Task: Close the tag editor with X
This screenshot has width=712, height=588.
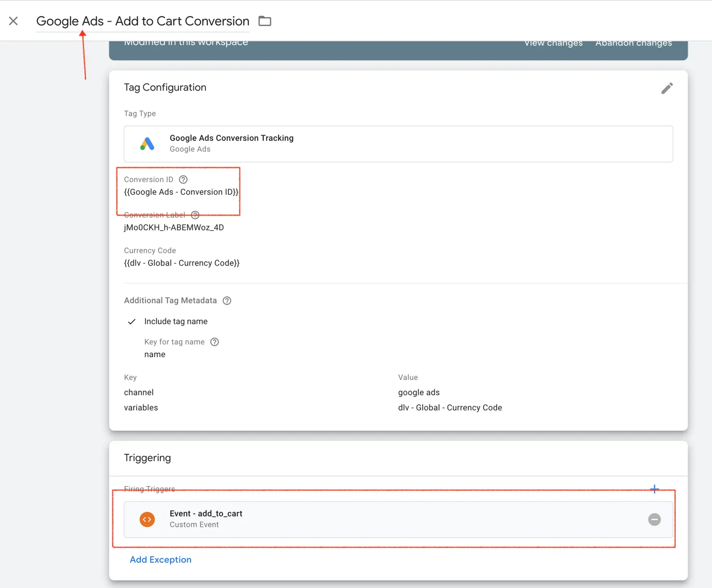Action: (x=13, y=21)
